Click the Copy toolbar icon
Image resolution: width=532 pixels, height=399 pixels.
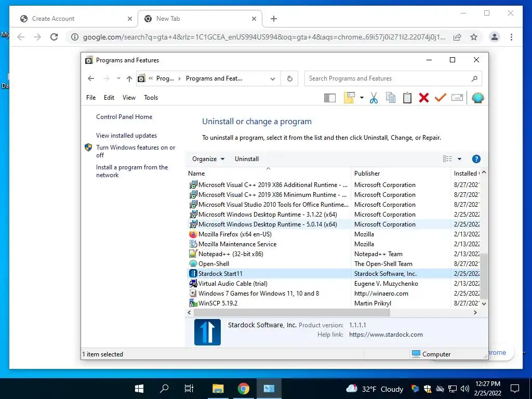point(391,98)
